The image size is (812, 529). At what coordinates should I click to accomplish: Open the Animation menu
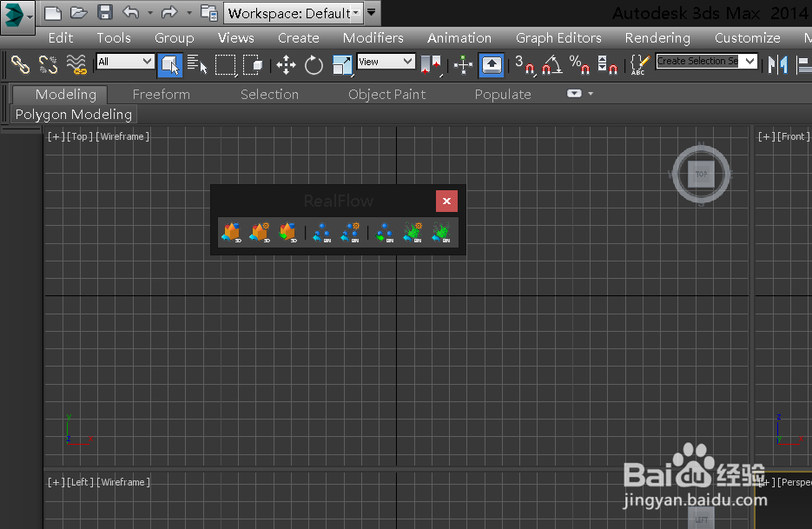coord(459,38)
